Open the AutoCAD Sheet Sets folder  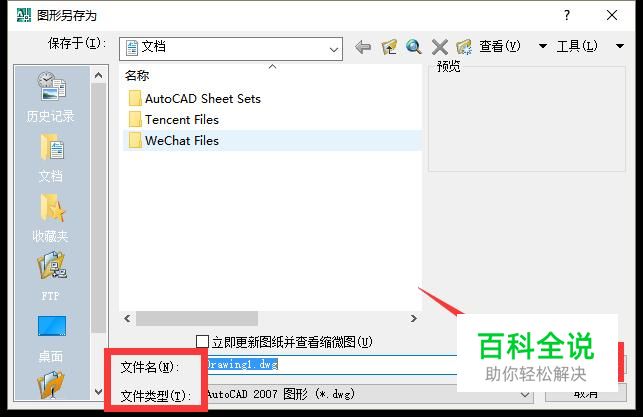(x=203, y=99)
